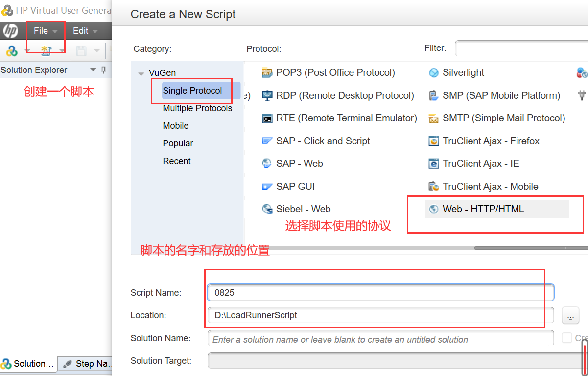
Task: Open the Edit menu
Action: click(85, 31)
